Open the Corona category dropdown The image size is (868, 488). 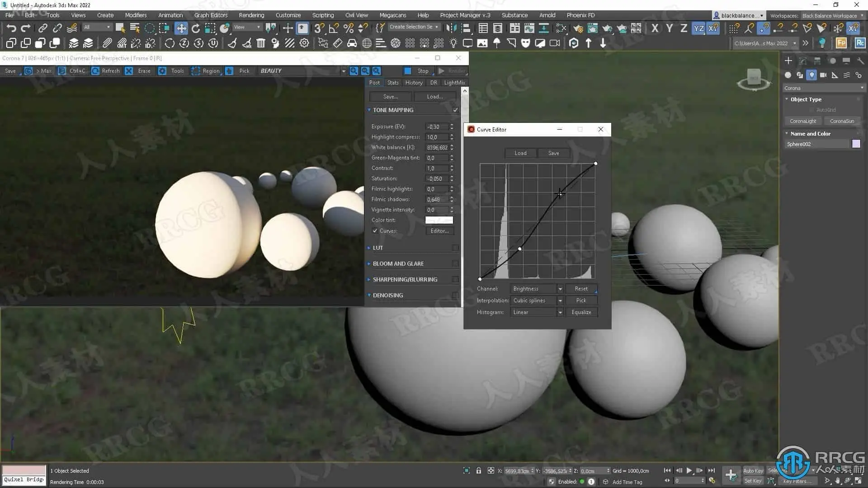[x=824, y=88]
